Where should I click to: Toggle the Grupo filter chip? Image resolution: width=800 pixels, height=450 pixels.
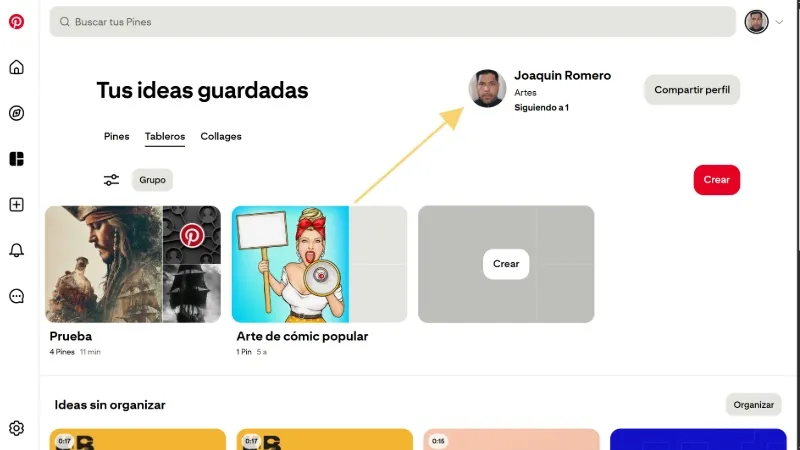tap(152, 180)
